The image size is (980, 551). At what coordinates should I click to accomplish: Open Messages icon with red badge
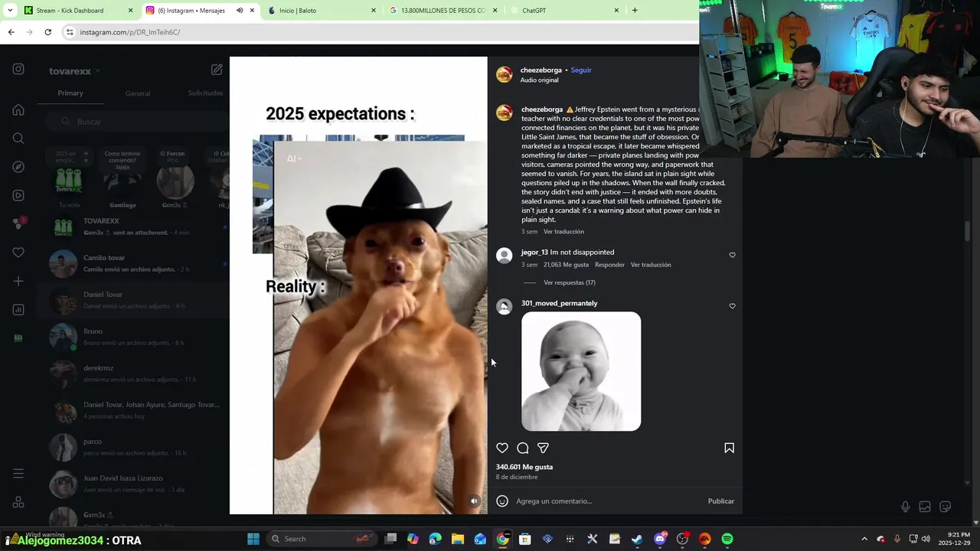coord(18,223)
